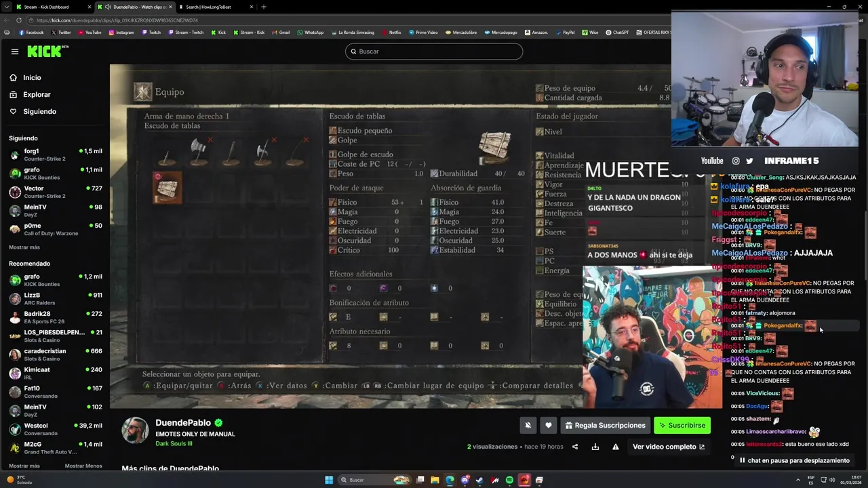
Task: Click the Buscar search field on Kick
Action: click(434, 52)
